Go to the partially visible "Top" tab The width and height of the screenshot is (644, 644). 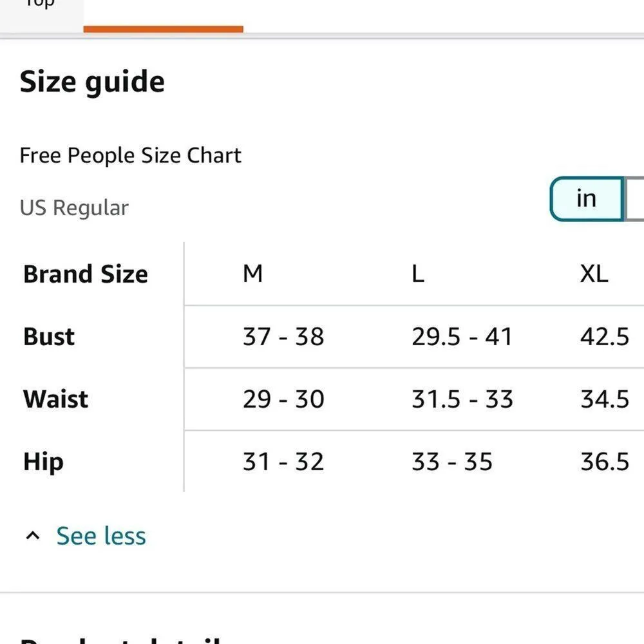pyautogui.click(x=40, y=5)
